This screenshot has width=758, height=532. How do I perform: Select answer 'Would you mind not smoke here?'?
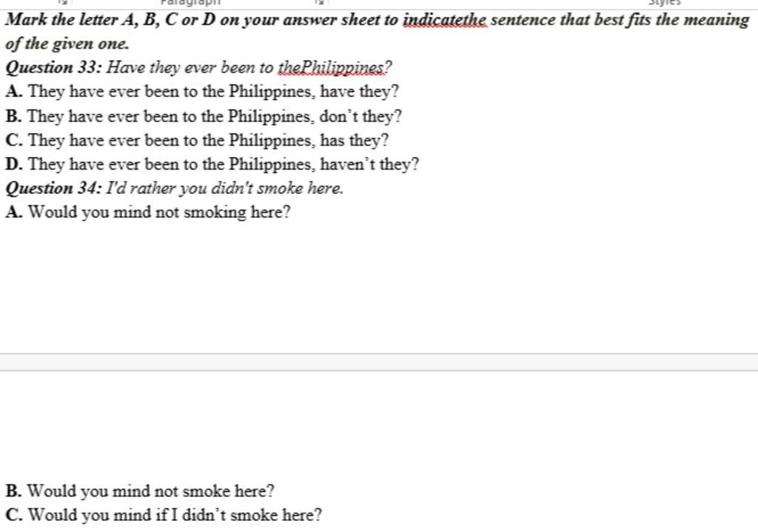click(140, 491)
